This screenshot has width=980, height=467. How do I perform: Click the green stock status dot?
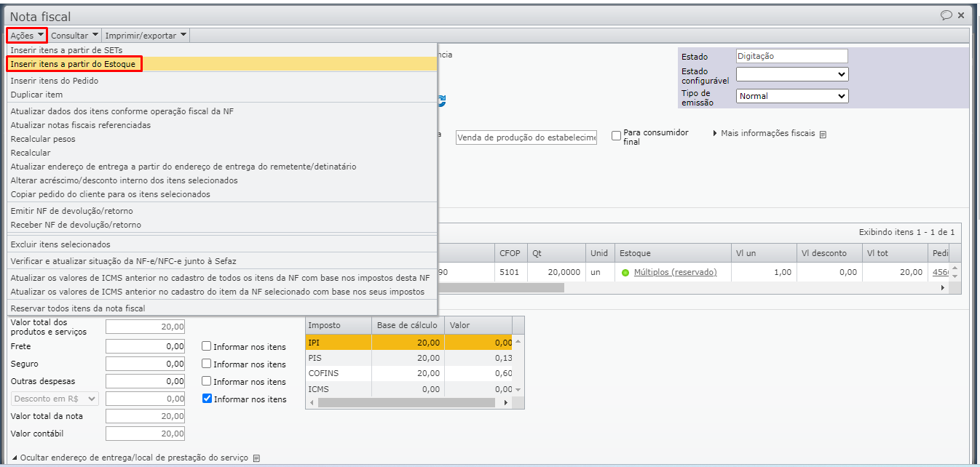pyautogui.click(x=625, y=273)
